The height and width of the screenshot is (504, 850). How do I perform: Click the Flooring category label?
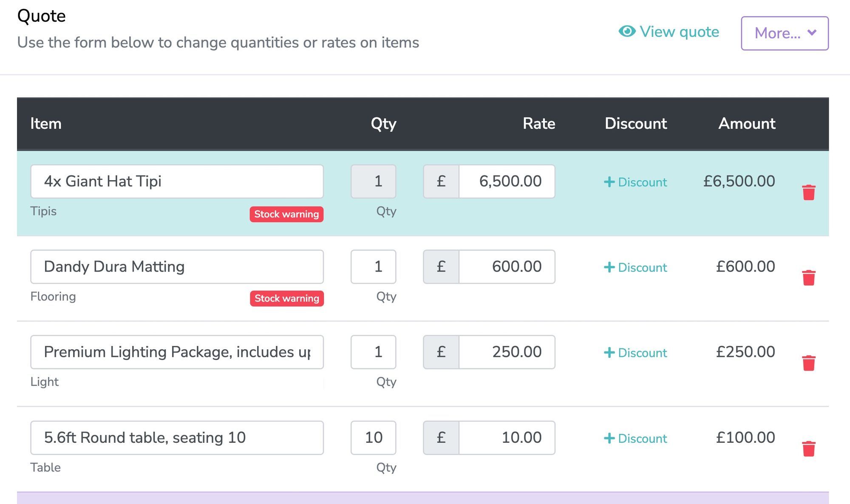click(53, 297)
